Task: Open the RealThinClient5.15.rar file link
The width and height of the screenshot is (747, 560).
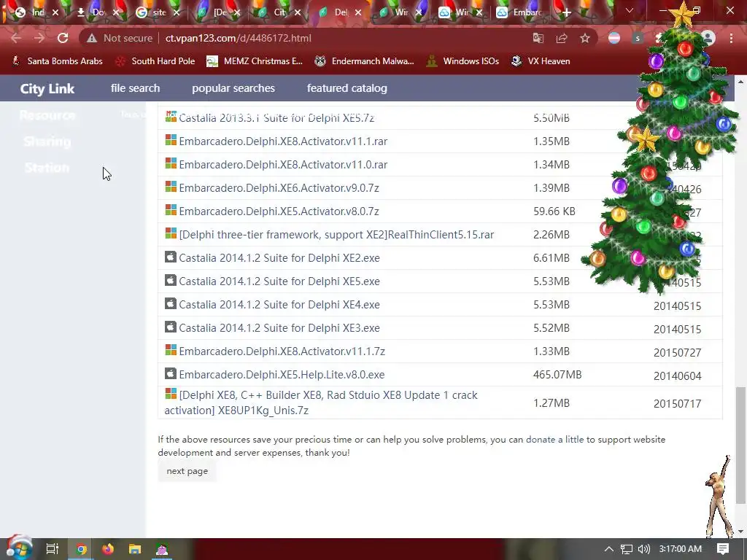Action: pyautogui.click(x=336, y=235)
